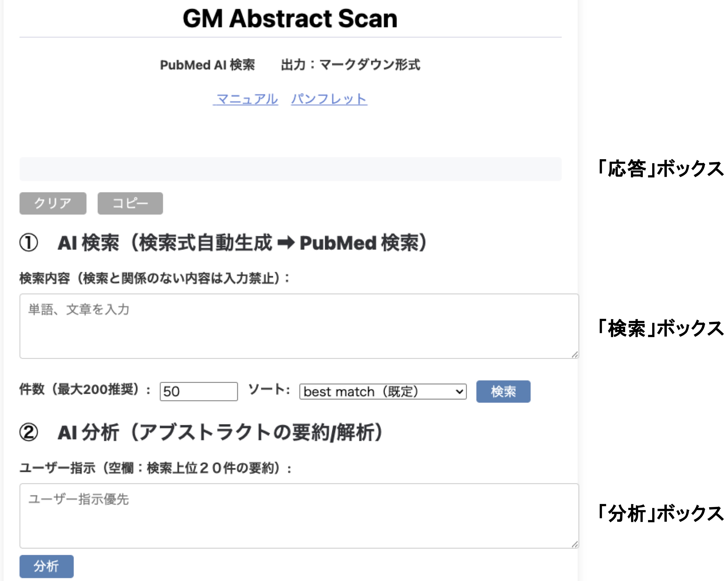
Task: Click the 件数（最大200推奨） label
Action: (85, 390)
